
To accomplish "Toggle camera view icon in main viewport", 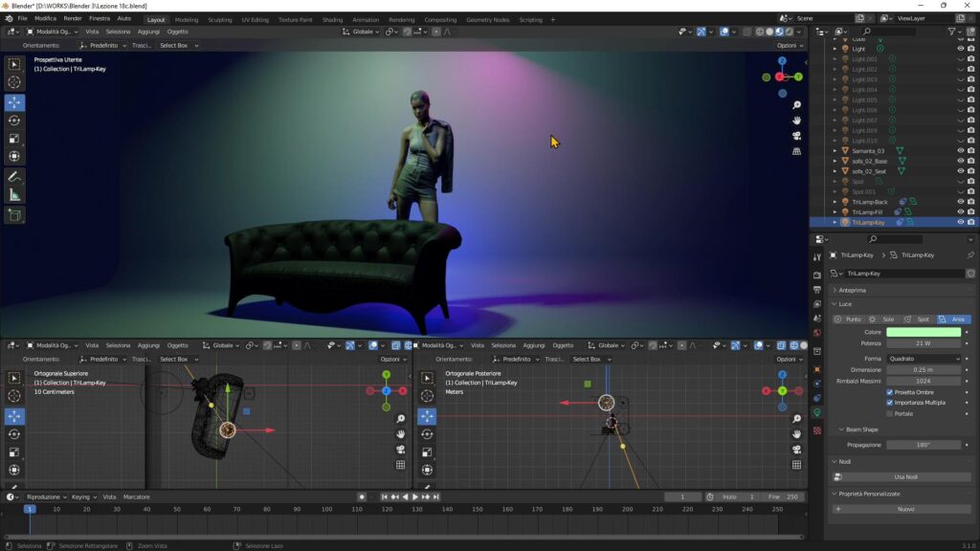I will [796, 136].
